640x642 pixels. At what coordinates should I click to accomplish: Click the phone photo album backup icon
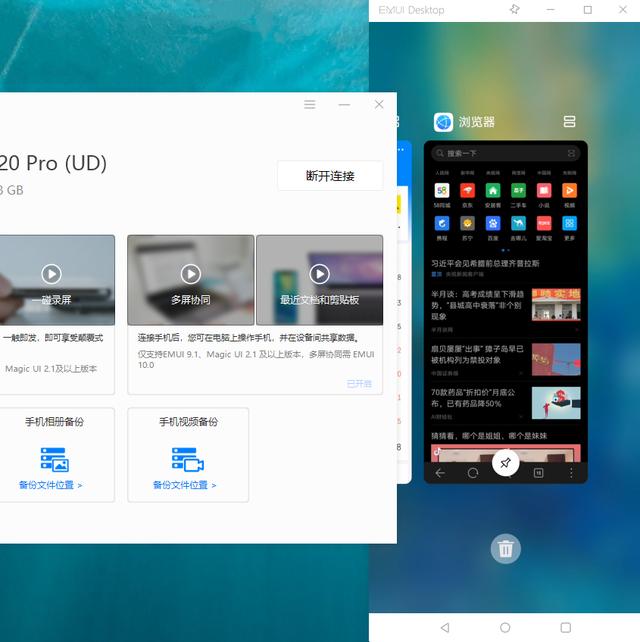[x=54, y=459]
